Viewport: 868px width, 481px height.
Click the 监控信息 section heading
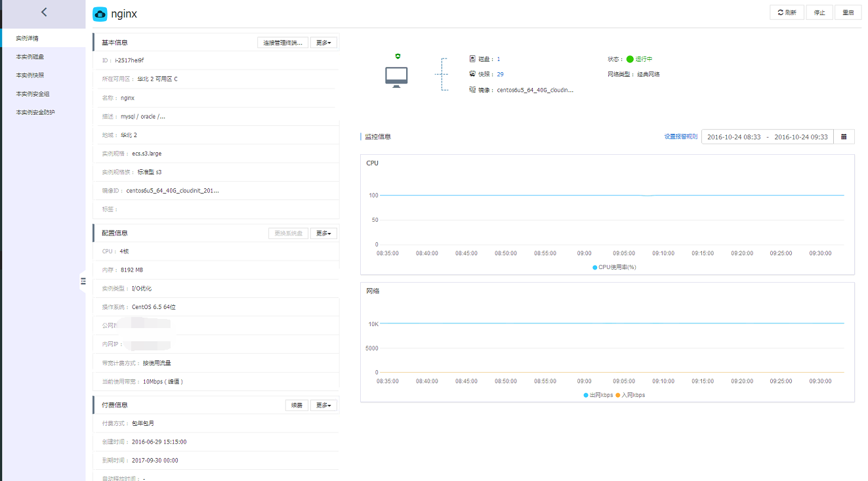click(378, 136)
